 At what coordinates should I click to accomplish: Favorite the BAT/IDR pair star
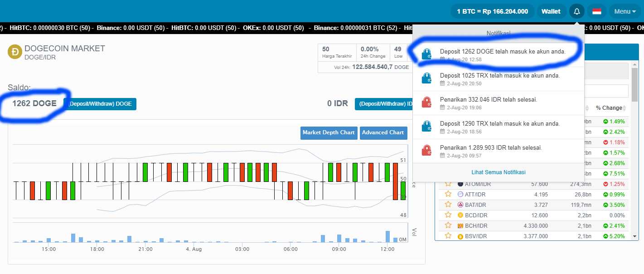(x=448, y=204)
